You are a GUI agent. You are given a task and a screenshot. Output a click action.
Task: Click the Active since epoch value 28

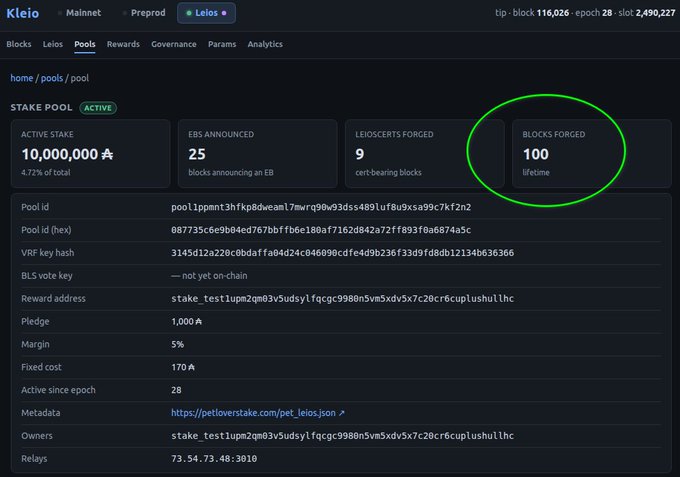click(x=176, y=390)
